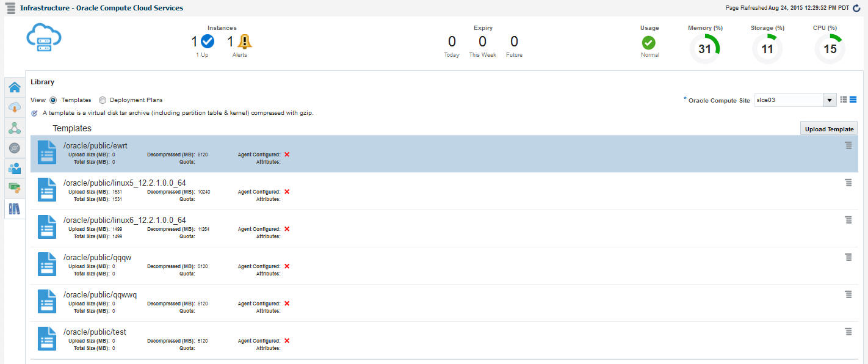Click the /oracle/public/test template name
868x364 pixels.
[95, 332]
